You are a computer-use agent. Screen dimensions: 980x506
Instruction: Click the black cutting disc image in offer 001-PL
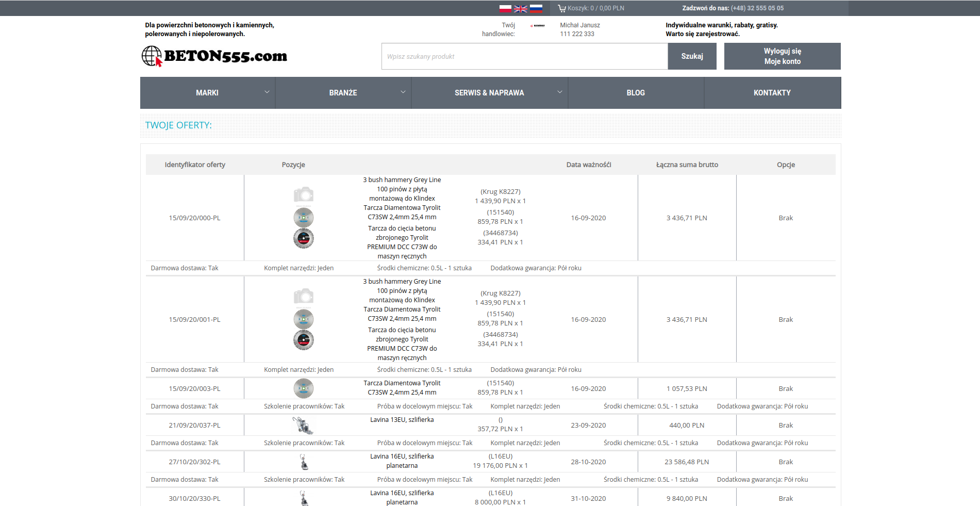[x=304, y=340]
